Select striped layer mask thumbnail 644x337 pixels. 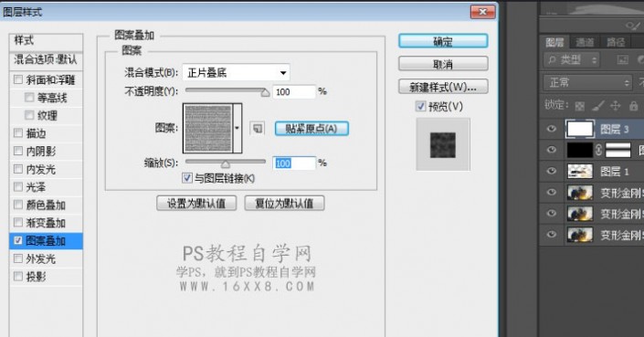coord(618,150)
